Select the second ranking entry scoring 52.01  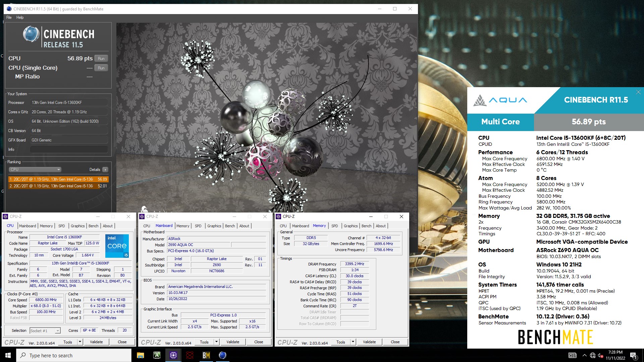tap(58, 186)
